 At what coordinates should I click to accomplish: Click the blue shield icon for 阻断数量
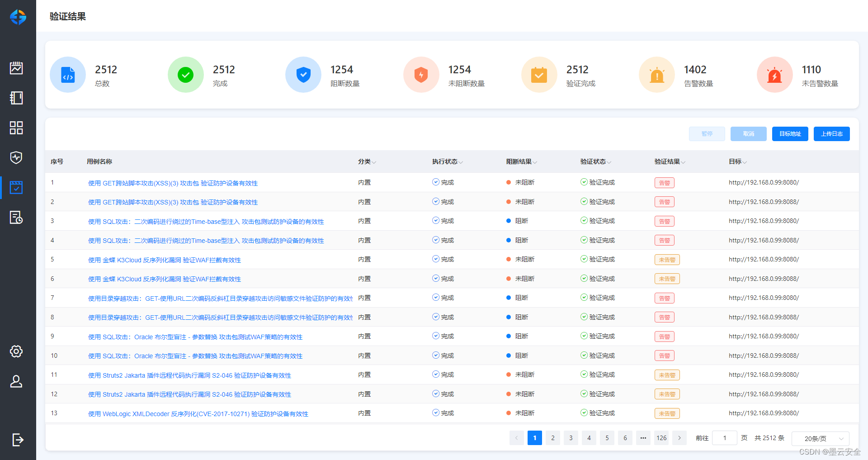tap(303, 75)
